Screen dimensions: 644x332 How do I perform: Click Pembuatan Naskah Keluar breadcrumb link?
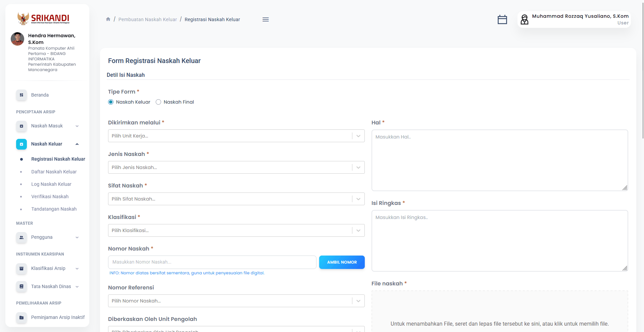(148, 19)
